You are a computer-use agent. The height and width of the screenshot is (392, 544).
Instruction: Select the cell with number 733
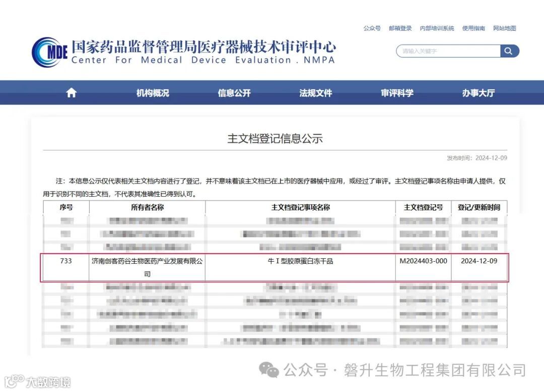pos(66,268)
